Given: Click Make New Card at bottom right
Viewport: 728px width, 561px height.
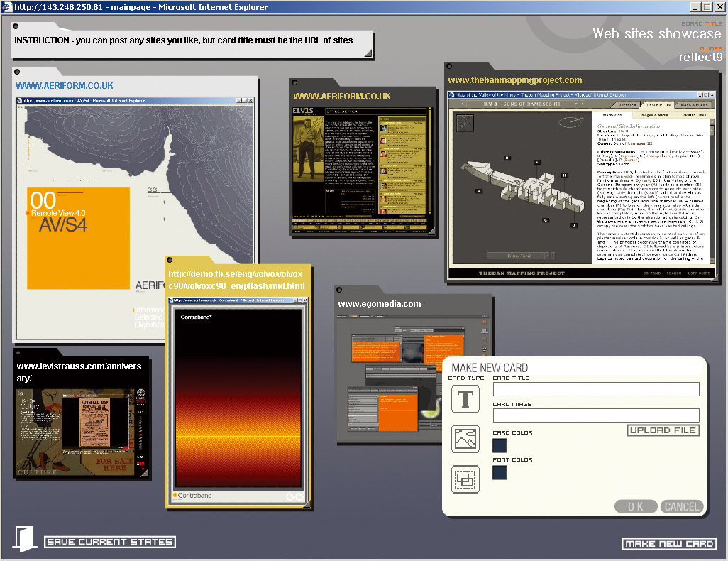Looking at the screenshot, I should pyautogui.click(x=668, y=544).
